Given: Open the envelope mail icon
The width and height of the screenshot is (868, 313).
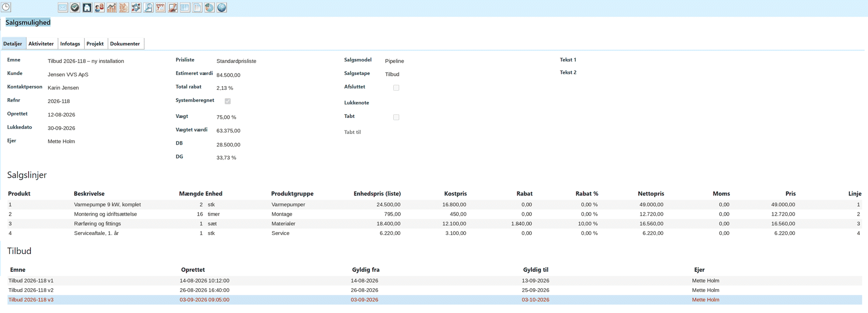Looking at the screenshot, I should point(63,7).
